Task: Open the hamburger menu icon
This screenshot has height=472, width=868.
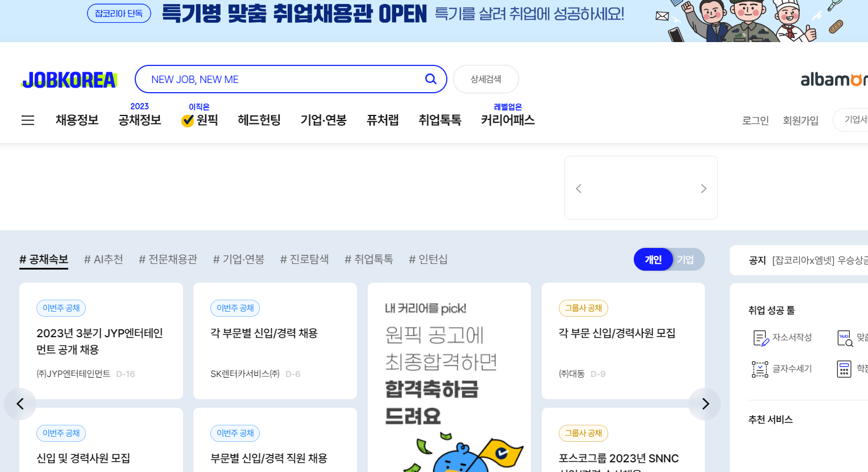Action: [x=28, y=120]
